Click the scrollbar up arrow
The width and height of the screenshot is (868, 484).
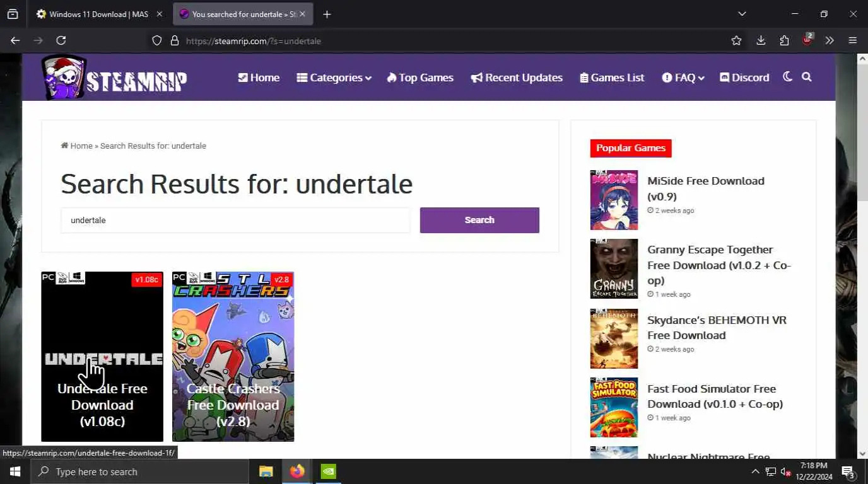pos(862,59)
